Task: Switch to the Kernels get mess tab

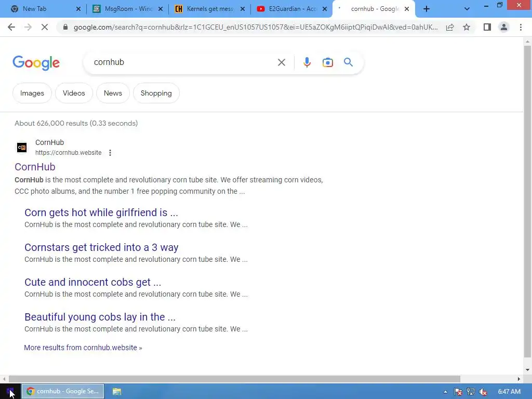Action: (x=209, y=9)
